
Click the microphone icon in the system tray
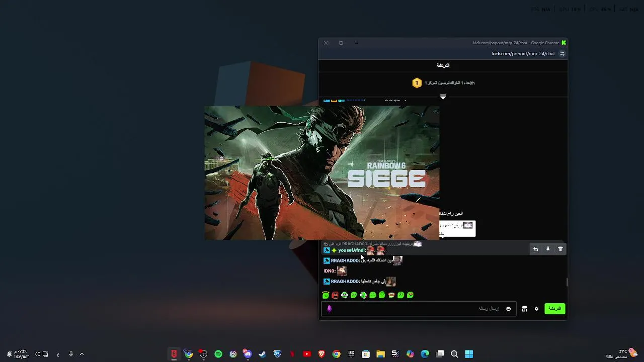[x=71, y=354]
